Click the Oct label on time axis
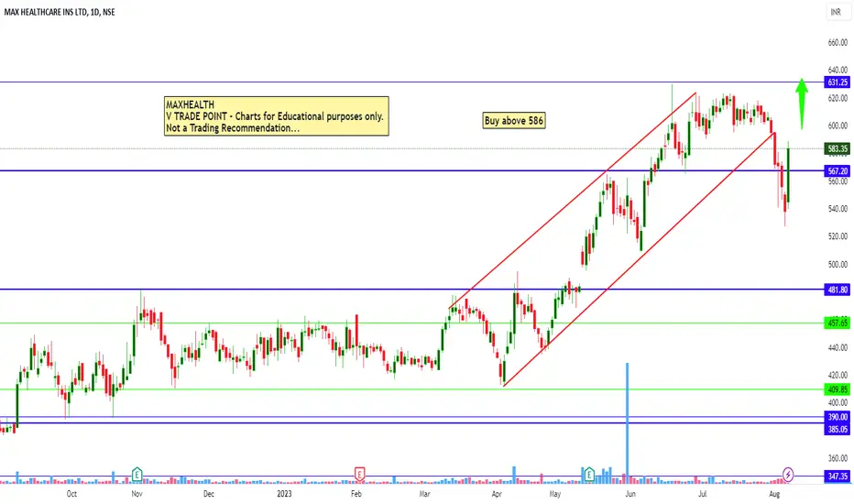This screenshot has width=854, height=504. click(x=71, y=494)
